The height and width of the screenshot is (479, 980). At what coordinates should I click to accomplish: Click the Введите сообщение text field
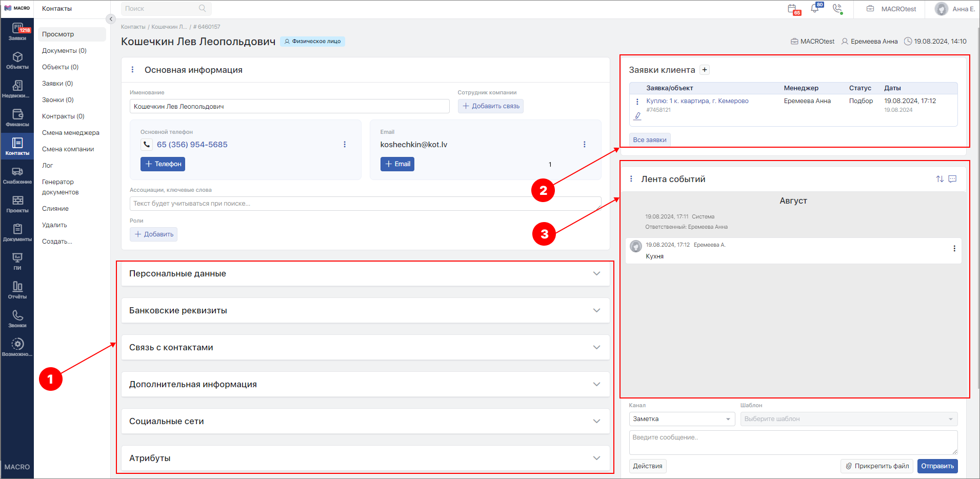click(x=793, y=442)
